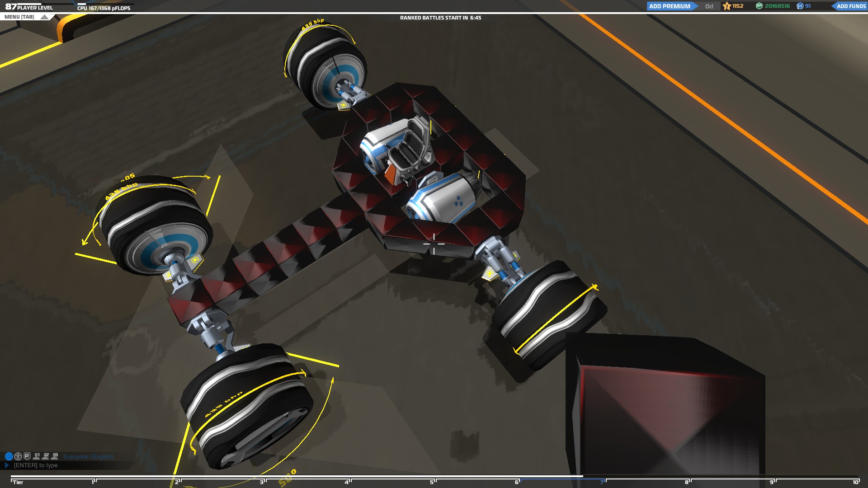Select the platoon chat shield icon
The image size is (868, 488).
pyautogui.click(x=27, y=456)
